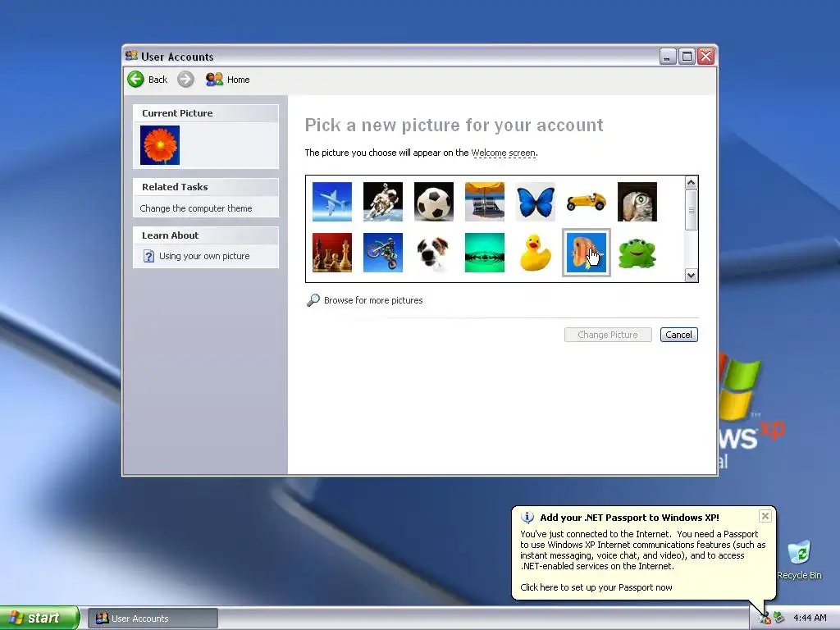Choose the green palm reflection picture
The image size is (840, 630).
click(x=484, y=253)
